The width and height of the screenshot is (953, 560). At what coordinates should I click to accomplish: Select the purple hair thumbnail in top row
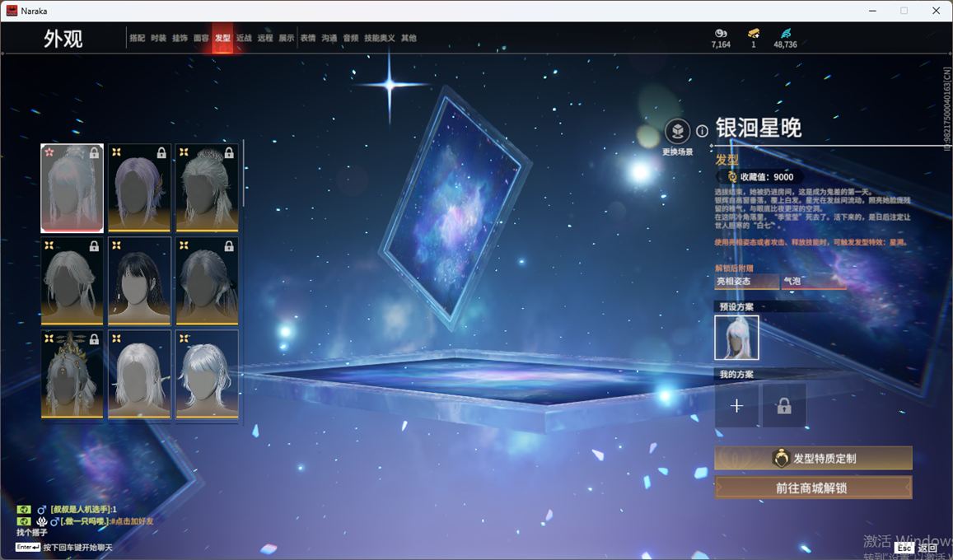click(x=139, y=188)
